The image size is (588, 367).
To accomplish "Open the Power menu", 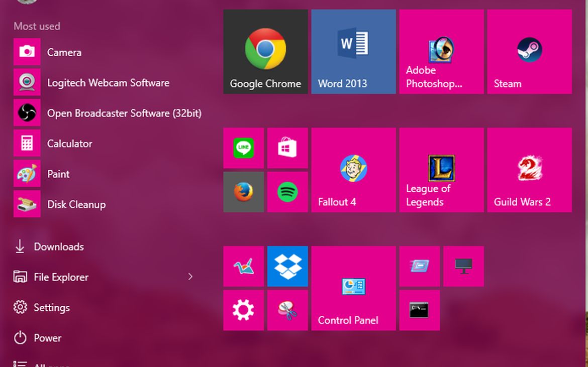I will [x=47, y=338].
